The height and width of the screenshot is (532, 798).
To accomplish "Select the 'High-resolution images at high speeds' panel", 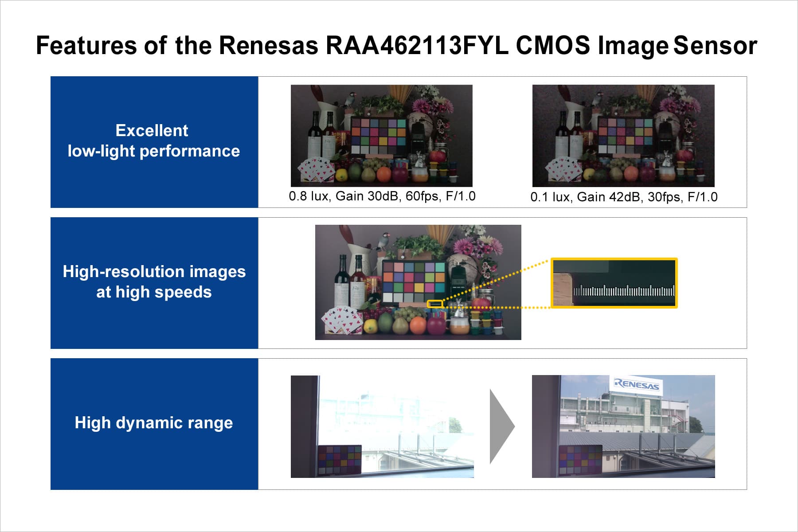I will 154,283.
